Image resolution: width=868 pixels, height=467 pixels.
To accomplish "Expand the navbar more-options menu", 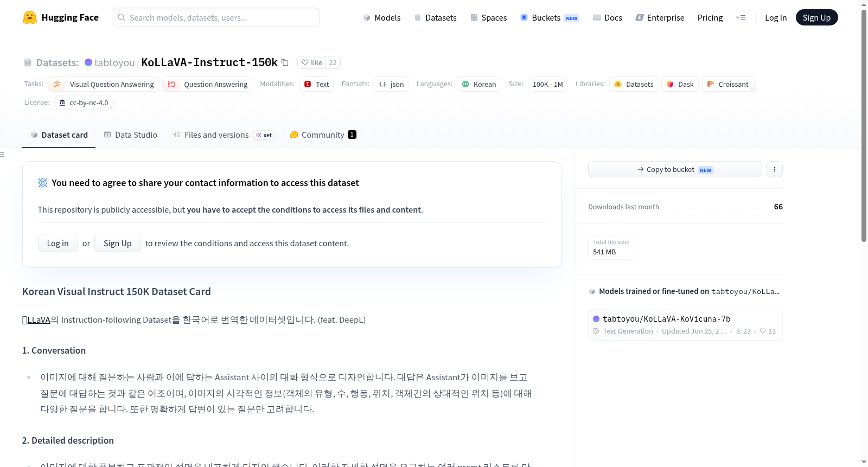I will 741,17.
